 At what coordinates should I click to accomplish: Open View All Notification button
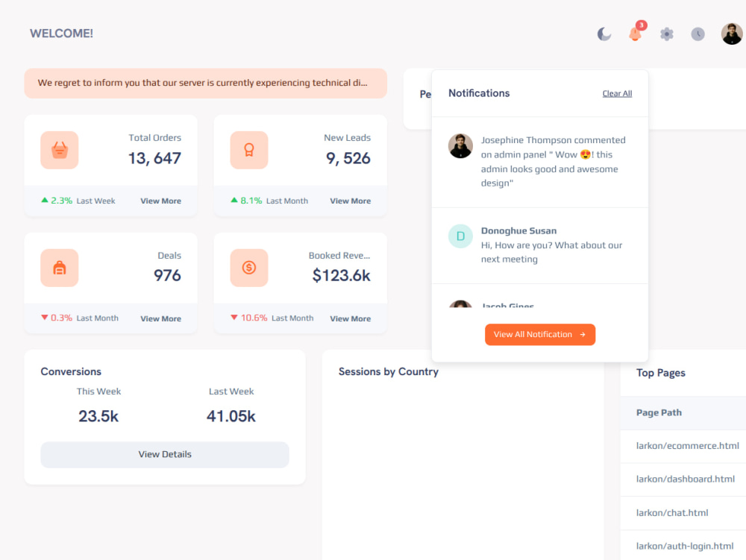[540, 335]
